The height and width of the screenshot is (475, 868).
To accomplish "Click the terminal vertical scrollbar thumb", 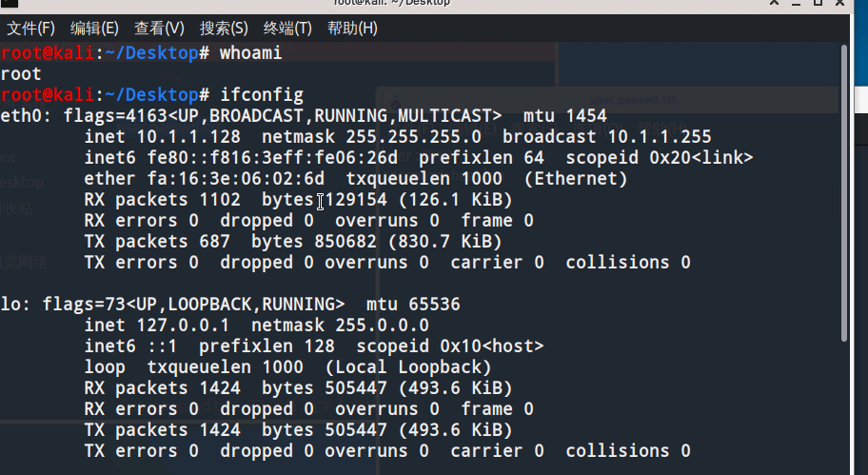I will pyautogui.click(x=844, y=193).
